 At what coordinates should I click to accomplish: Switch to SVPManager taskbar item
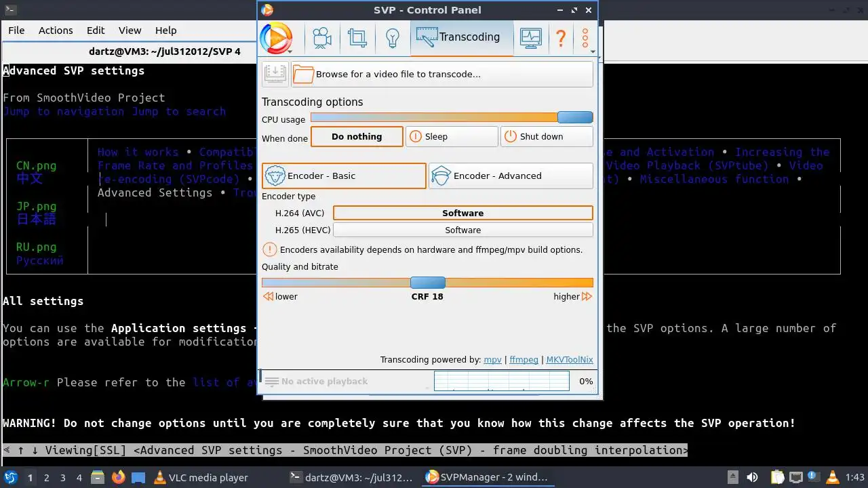click(487, 477)
